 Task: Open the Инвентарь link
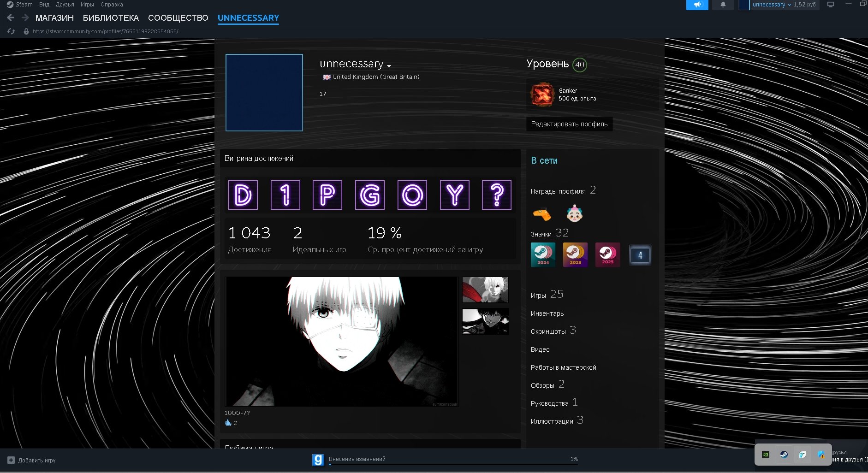(547, 313)
